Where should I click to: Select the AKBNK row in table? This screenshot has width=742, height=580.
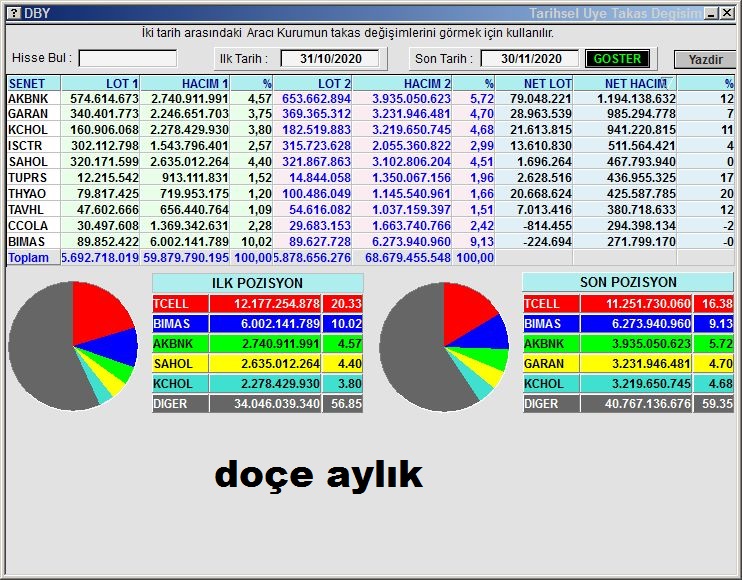click(x=371, y=98)
